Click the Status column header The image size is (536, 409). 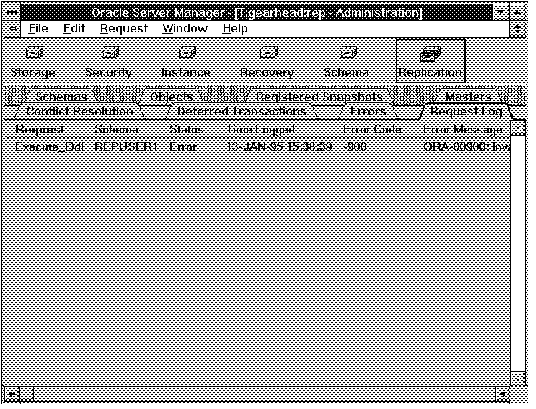[x=186, y=130]
